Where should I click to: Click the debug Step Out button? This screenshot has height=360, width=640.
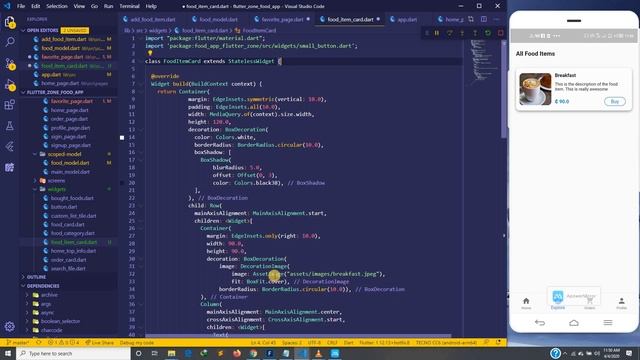475,33
